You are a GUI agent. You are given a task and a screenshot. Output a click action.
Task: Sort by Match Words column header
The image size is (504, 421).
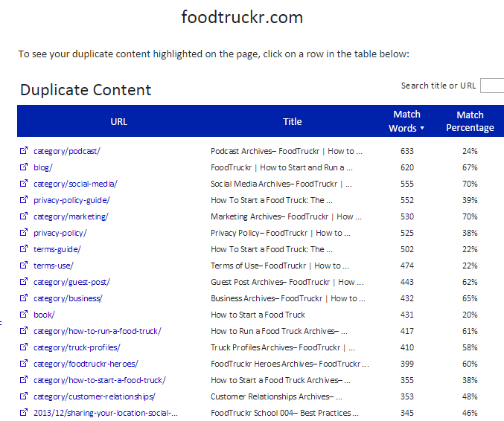[406, 121]
